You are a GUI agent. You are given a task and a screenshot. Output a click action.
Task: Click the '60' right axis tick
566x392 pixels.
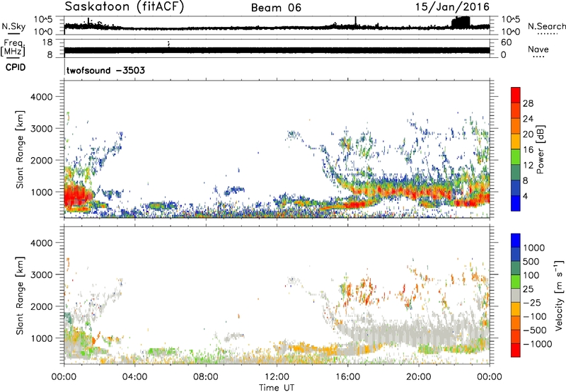tap(506, 42)
